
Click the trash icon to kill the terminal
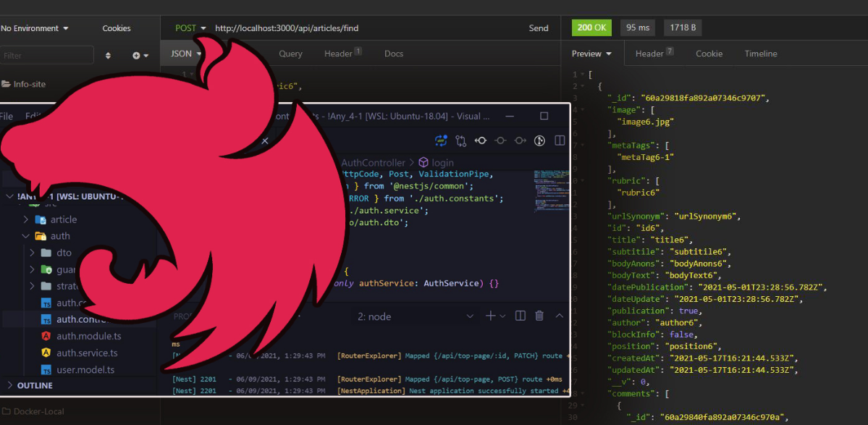coord(539,316)
